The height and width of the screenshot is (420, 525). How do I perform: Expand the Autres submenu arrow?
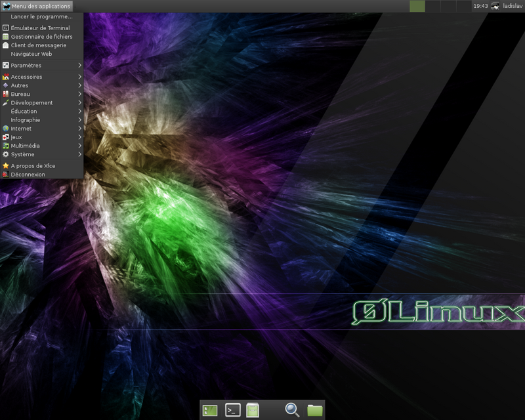[79, 85]
